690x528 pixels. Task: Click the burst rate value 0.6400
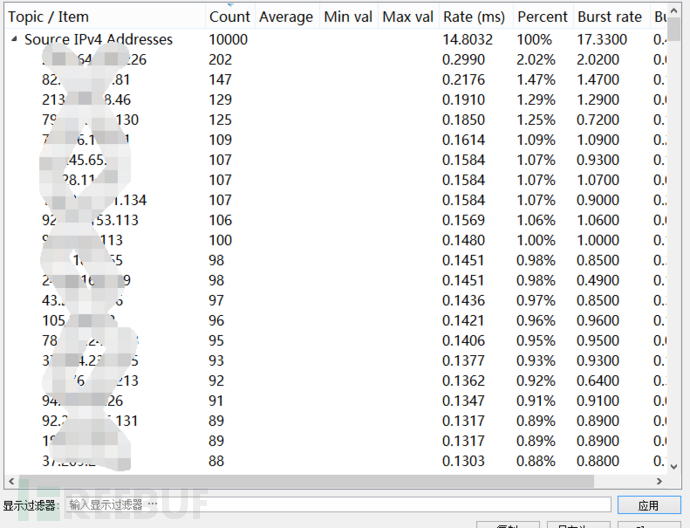pos(598,381)
